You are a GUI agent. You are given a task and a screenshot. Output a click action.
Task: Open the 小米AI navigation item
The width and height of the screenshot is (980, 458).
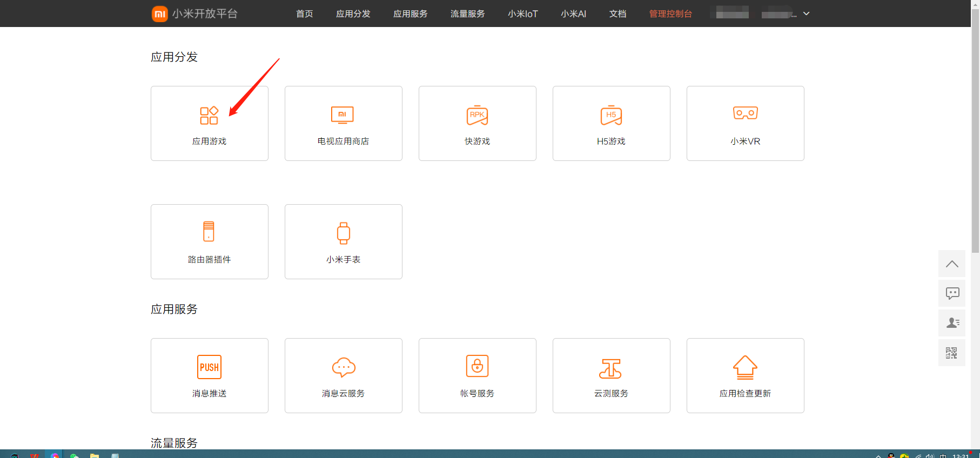(573, 14)
